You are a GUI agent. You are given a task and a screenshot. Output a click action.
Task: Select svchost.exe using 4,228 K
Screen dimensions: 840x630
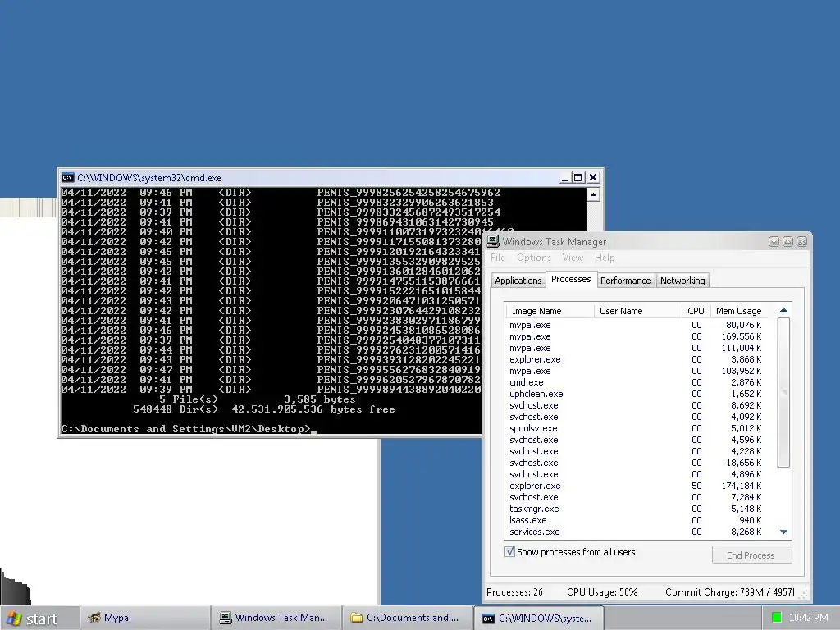637,452
